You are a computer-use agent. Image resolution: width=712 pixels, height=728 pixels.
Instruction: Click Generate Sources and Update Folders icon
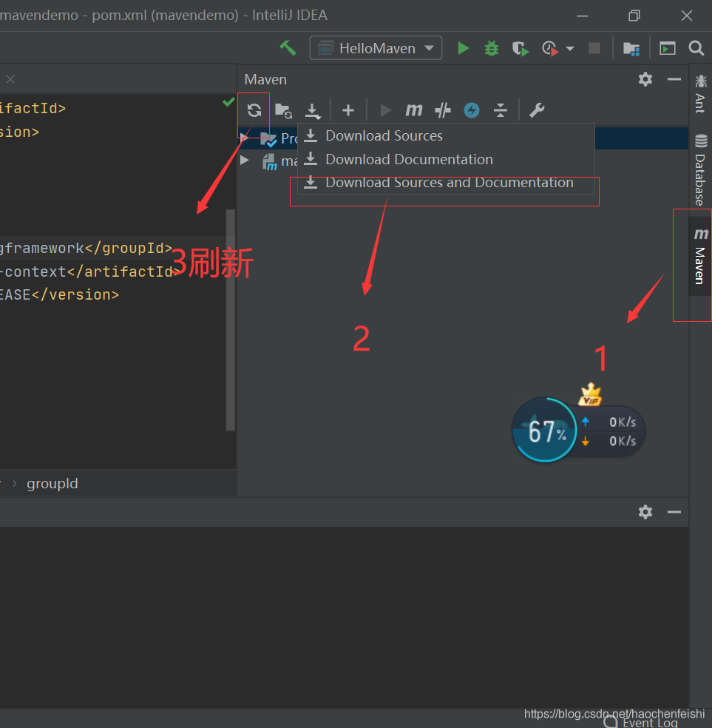(283, 110)
